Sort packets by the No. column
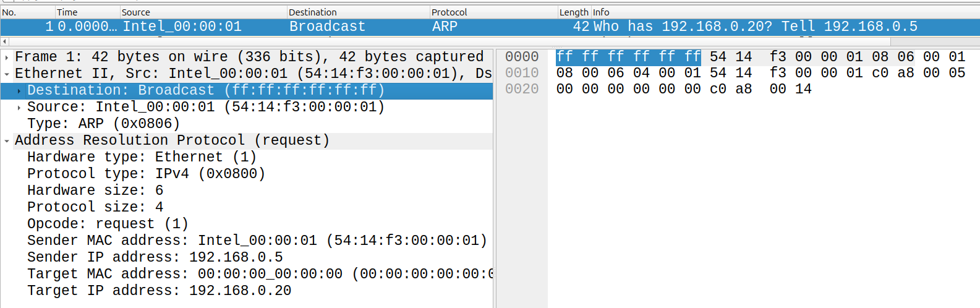The image size is (980, 308). click(28, 12)
